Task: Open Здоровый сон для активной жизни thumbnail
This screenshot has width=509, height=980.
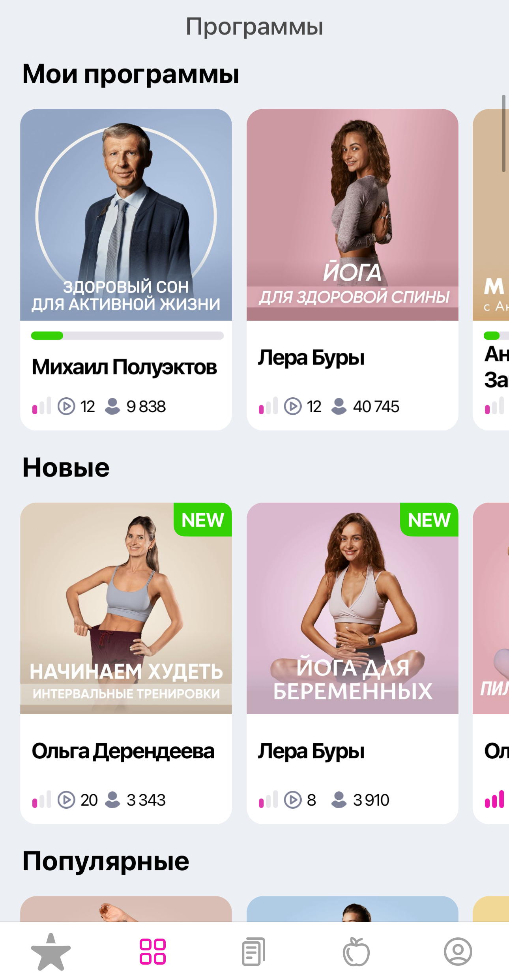Action: click(x=126, y=215)
